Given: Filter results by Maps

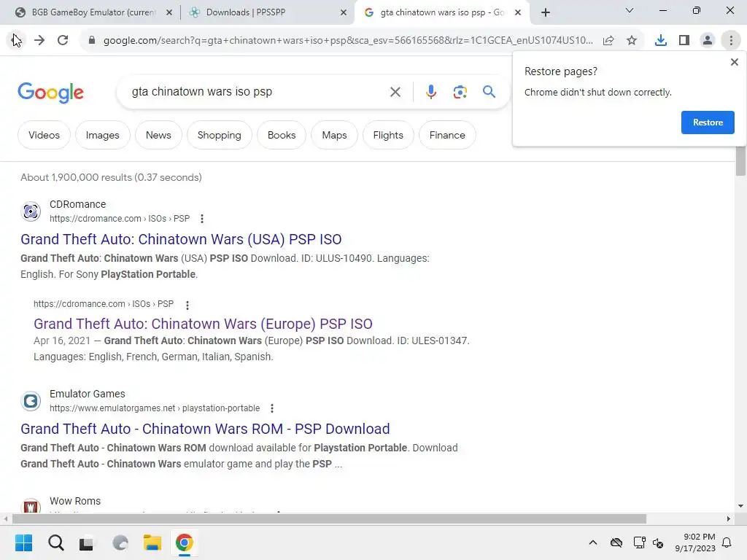Looking at the screenshot, I should [x=334, y=135].
